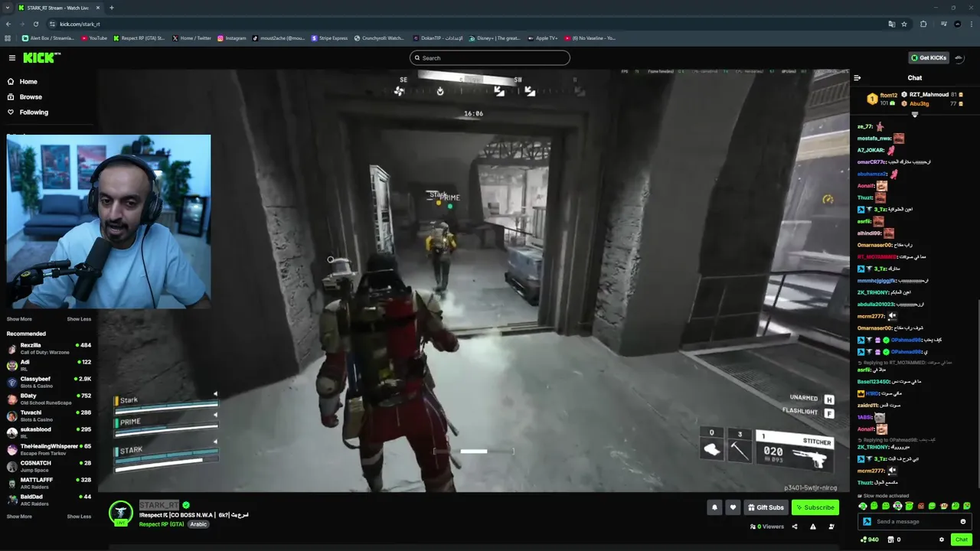Select the first quick emote in chat
This screenshot has width=980, height=551.
(863, 506)
